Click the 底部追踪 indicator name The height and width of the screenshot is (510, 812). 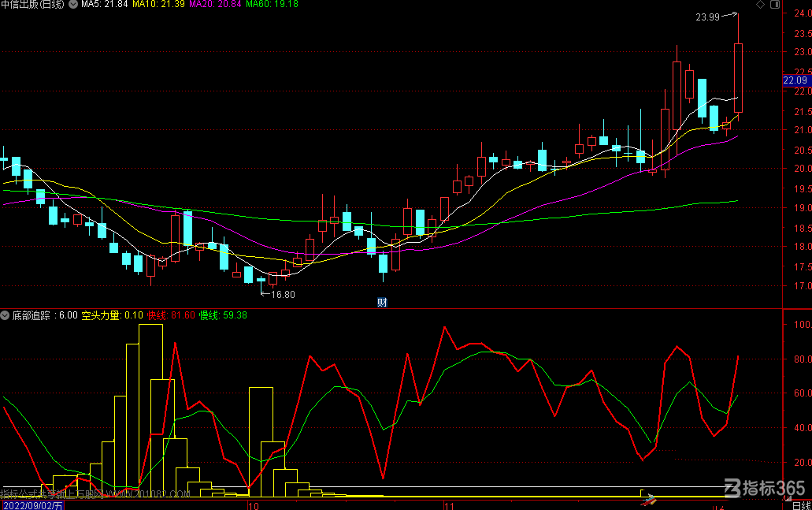click(31, 315)
